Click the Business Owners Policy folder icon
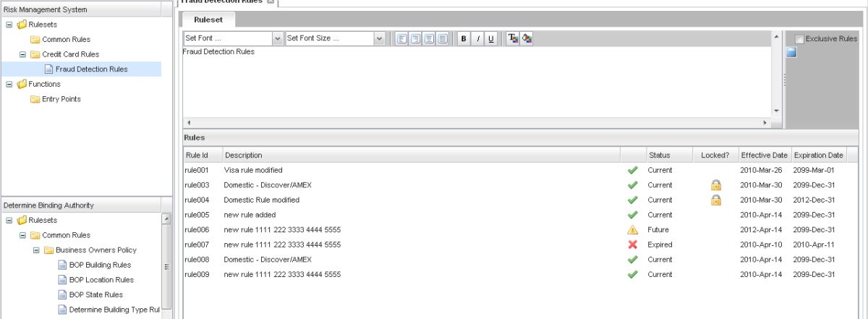This screenshot has width=868, height=319. [x=48, y=250]
